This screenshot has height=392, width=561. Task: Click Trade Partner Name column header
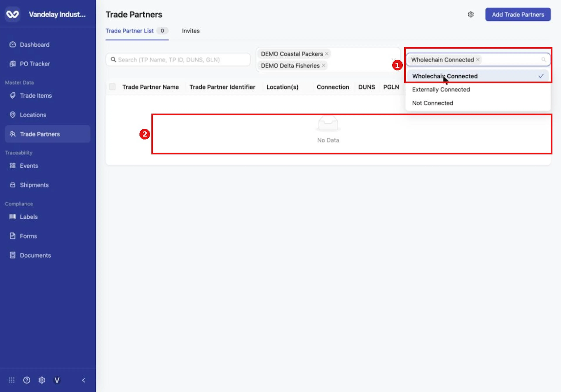(150, 87)
